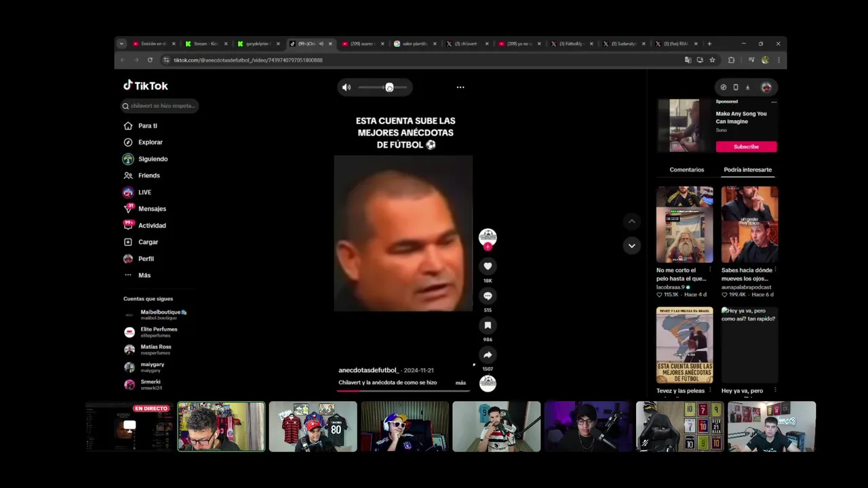Open comments using the speech bubble icon
Image resolution: width=868 pixels, height=488 pixels.
tap(488, 296)
